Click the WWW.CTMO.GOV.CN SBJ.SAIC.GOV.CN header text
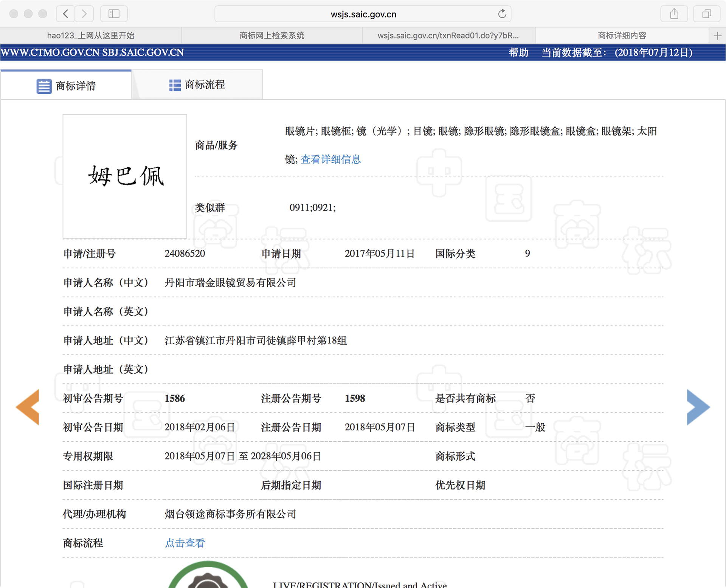Image resolution: width=726 pixels, height=588 pixels. click(x=92, y=53)
